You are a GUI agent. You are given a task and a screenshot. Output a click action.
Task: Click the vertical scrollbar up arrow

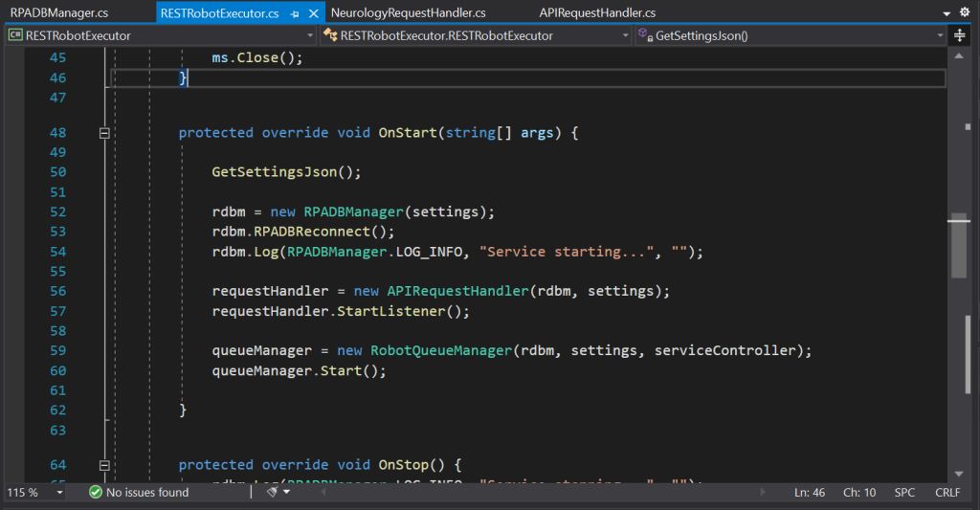pyautogui.click(x=959, y=56)
